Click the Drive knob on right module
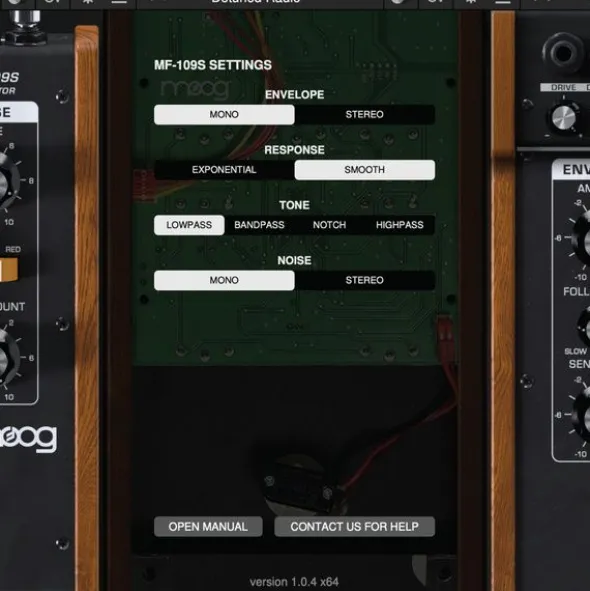 564,118
